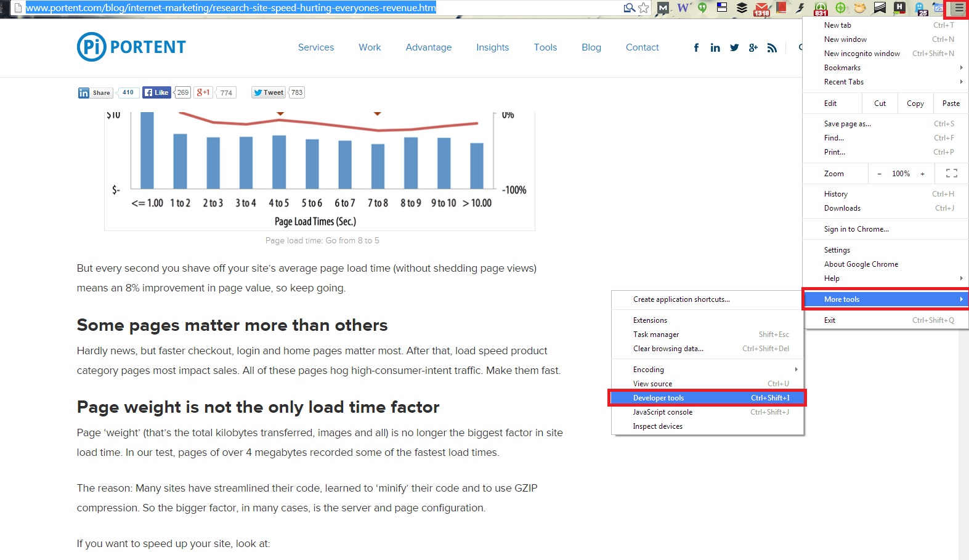Choose New incognito window menu item
This screenshot has width=969, height=560.
(862, 54)
